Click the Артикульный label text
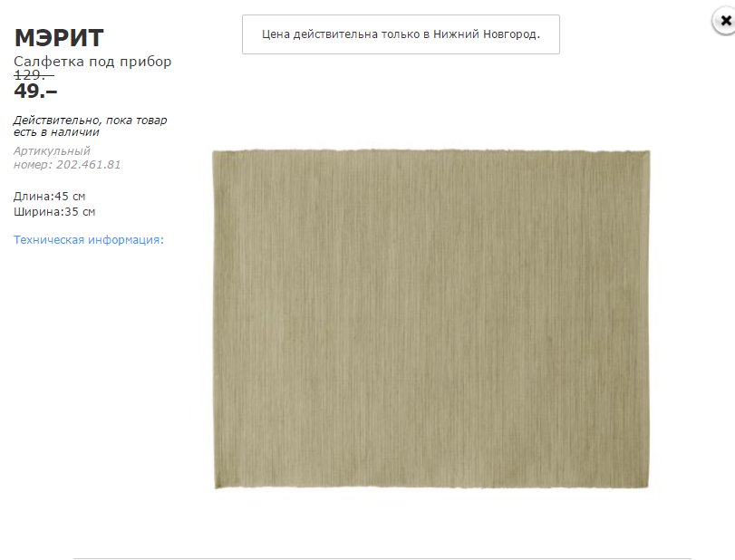The height and width of the screenshot is (560, 735). (52, 151)
